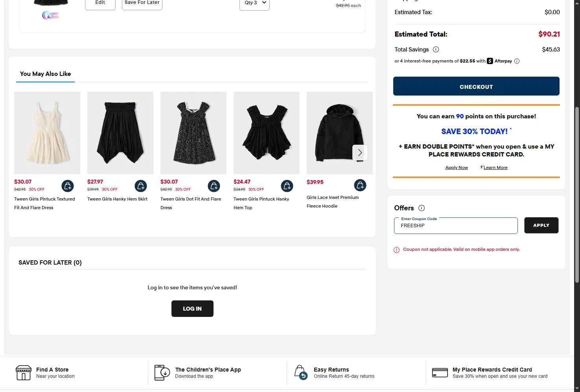Screen dimensions: 580x392
Task: Open the Find A Store icon
Action: (24, 372)
